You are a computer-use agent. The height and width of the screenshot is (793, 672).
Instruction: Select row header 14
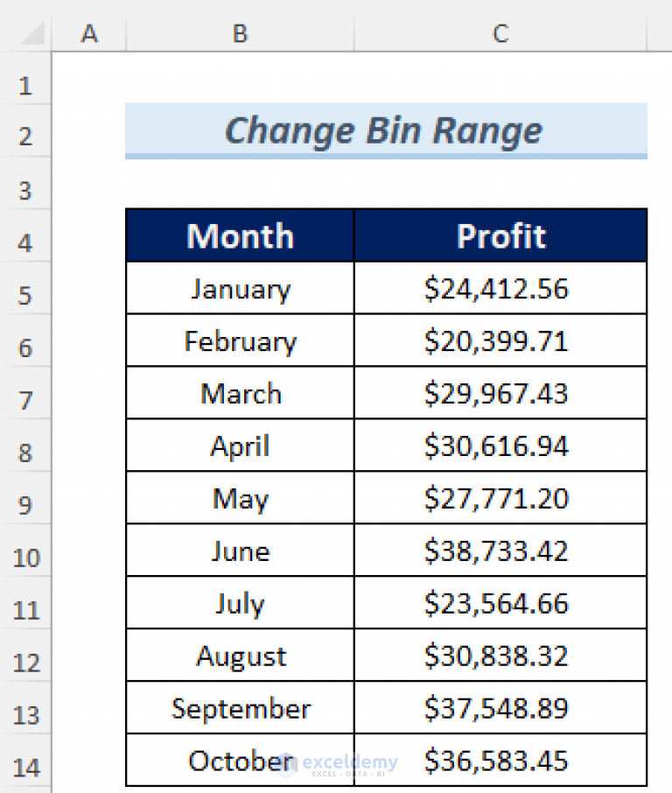pyautogui.click(x=26, y=768)
